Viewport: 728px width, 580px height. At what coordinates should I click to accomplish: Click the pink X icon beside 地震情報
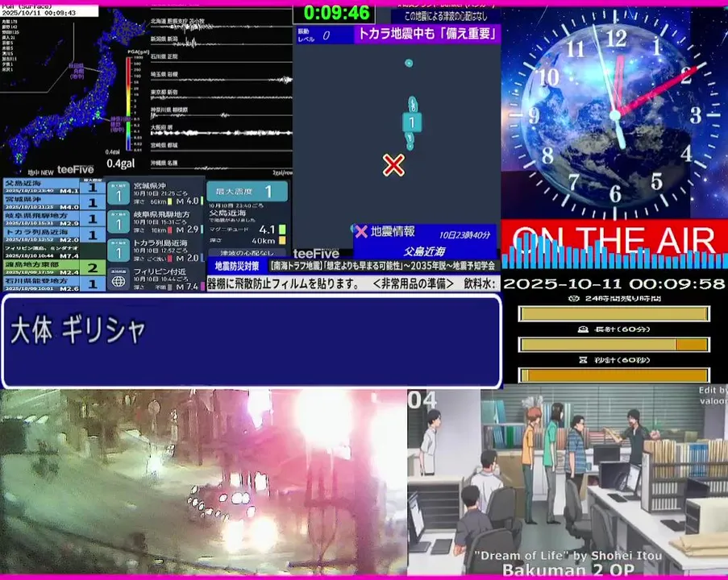click(x=361, y=231)
